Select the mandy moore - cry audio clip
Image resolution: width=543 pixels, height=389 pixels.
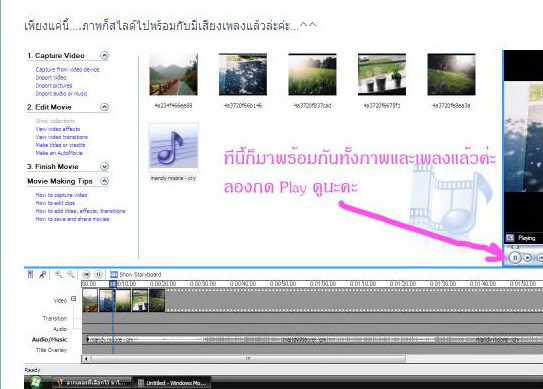click(x=173, y=152)
